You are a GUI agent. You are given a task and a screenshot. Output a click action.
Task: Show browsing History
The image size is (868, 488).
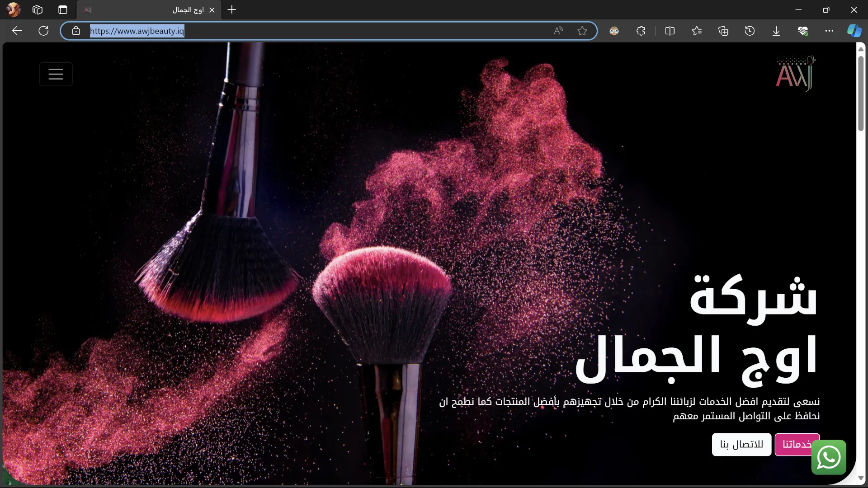coord(750,31)
